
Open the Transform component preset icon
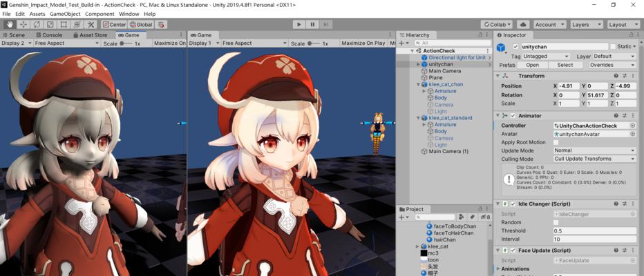pyautogui.click(x=624, y=76)
